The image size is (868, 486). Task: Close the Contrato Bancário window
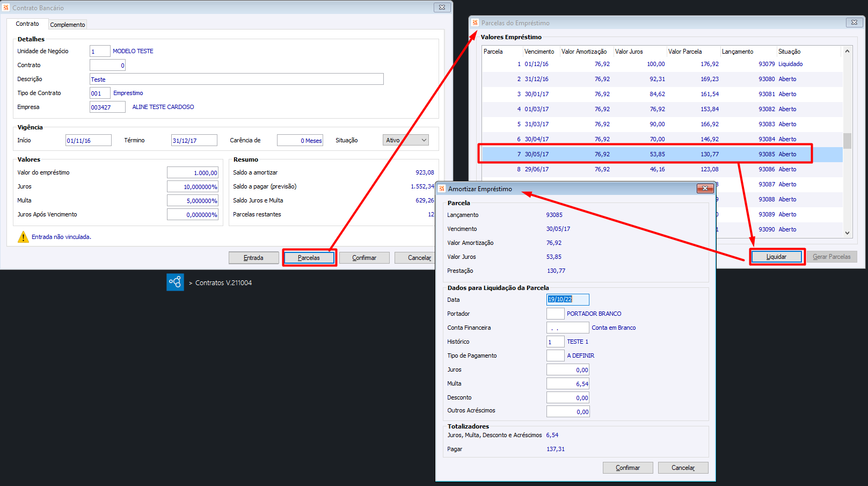[x=442, y=8]
